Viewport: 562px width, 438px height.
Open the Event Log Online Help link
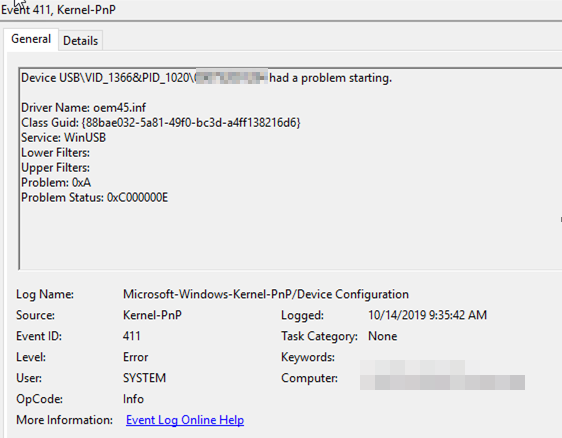coord(185,420)
